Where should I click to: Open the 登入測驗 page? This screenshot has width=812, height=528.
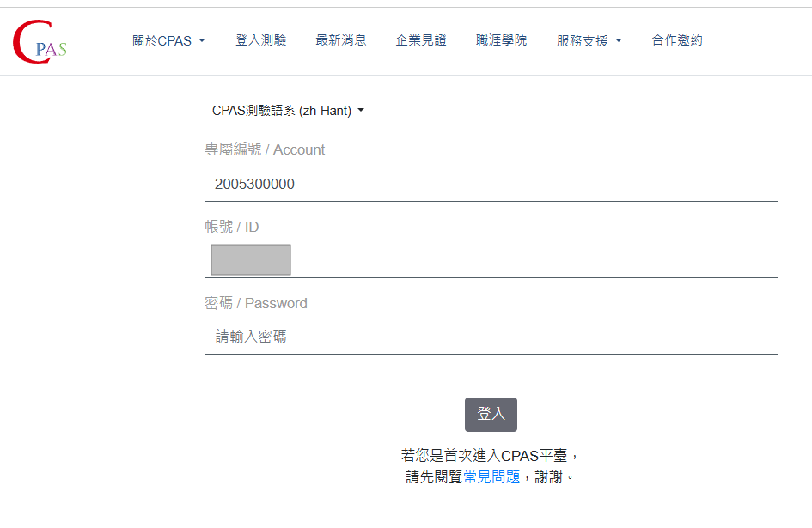click(x=260, y=40)
